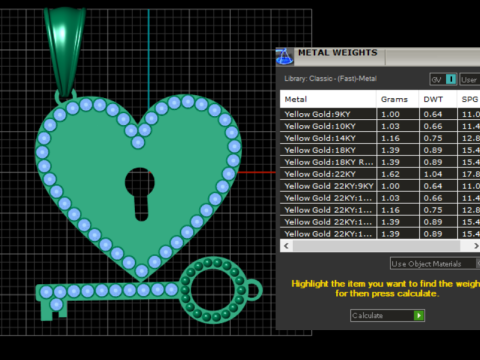Image resolution: width=480 pixels, height=360 pixels.
Task: Select the Yellow Gold:14KY row
Action: [x=380, y=138]
